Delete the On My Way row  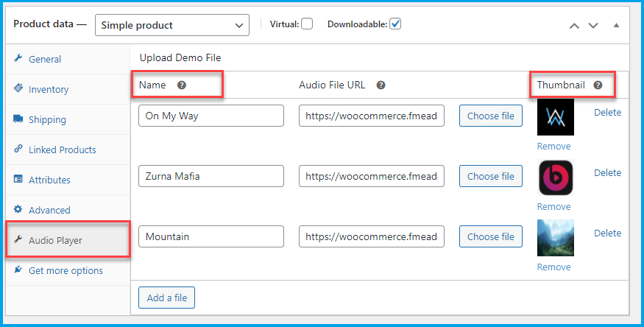pyautogui.click(x=607, y=112)
